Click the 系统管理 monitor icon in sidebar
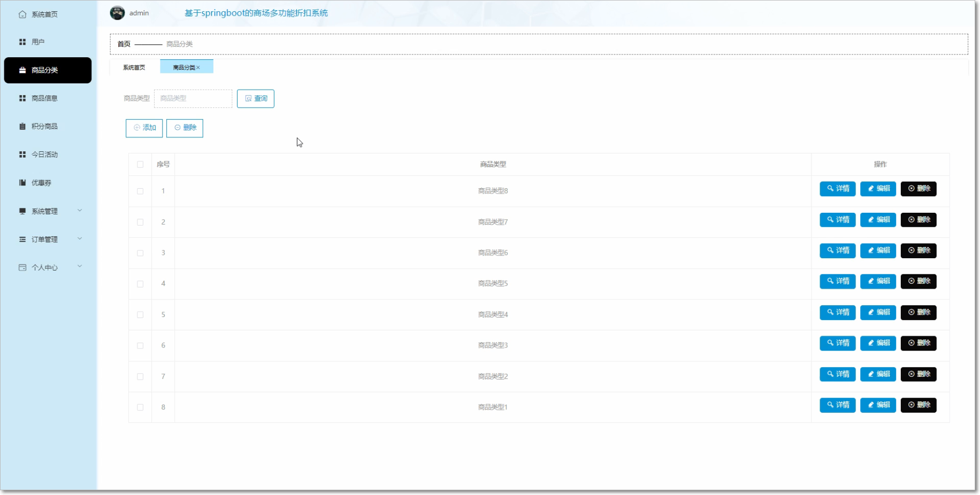The width and height of the screenshot is (980, 495). [22, 211]
